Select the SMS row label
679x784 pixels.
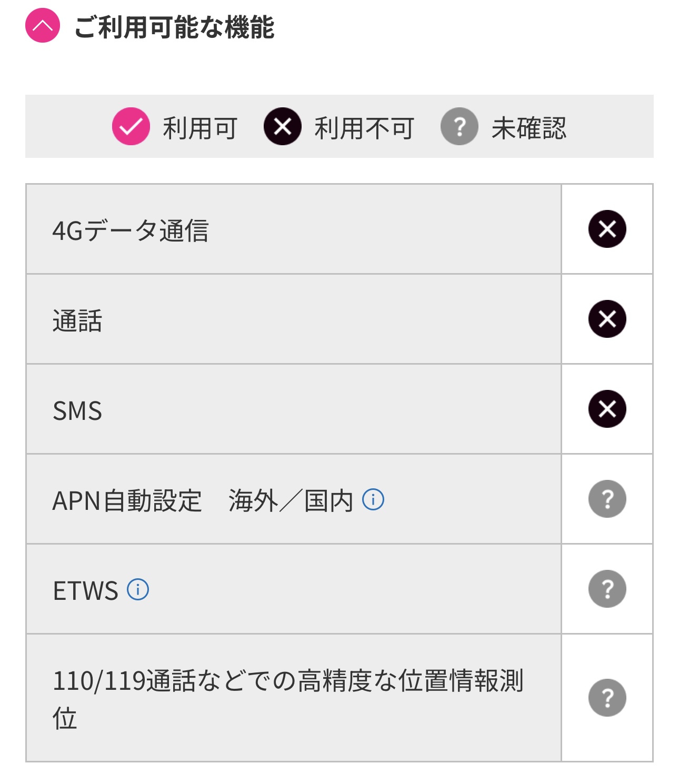(x=77, y=410)
